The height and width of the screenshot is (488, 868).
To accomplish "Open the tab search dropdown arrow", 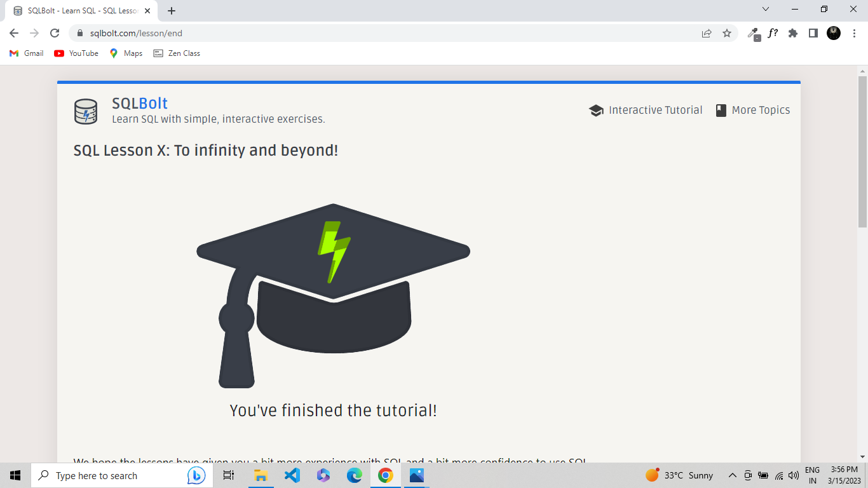I will [765, 9].
